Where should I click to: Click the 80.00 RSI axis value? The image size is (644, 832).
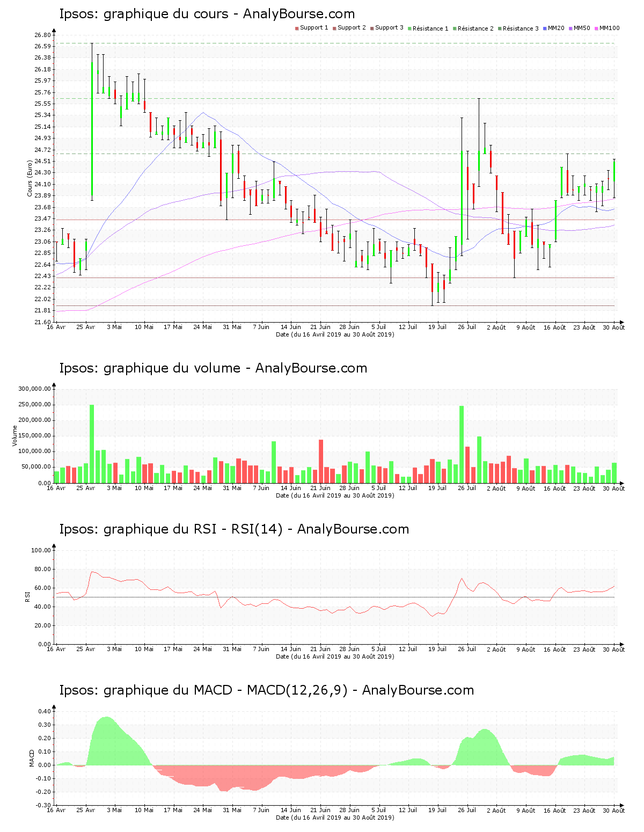tap(42, 569)
